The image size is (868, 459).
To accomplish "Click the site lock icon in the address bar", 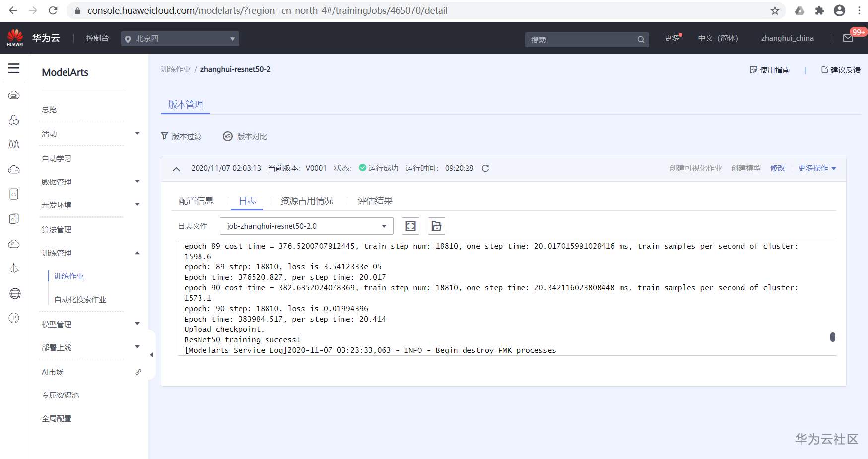I will coord(77,10).
